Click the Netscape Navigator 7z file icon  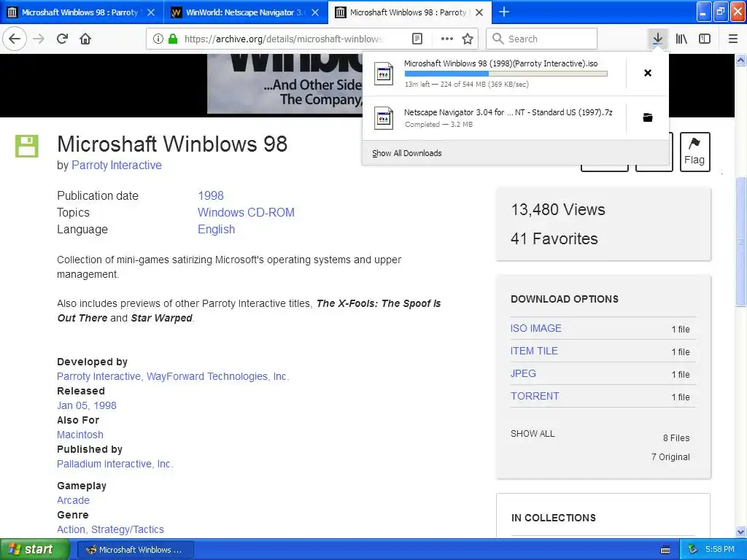pos(384,118)
